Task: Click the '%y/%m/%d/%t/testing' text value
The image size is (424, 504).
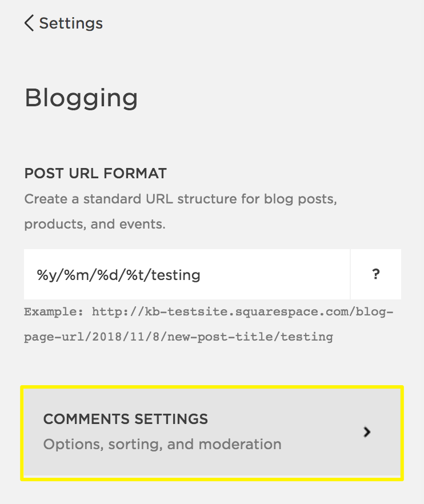Action: tap(118, 275)
